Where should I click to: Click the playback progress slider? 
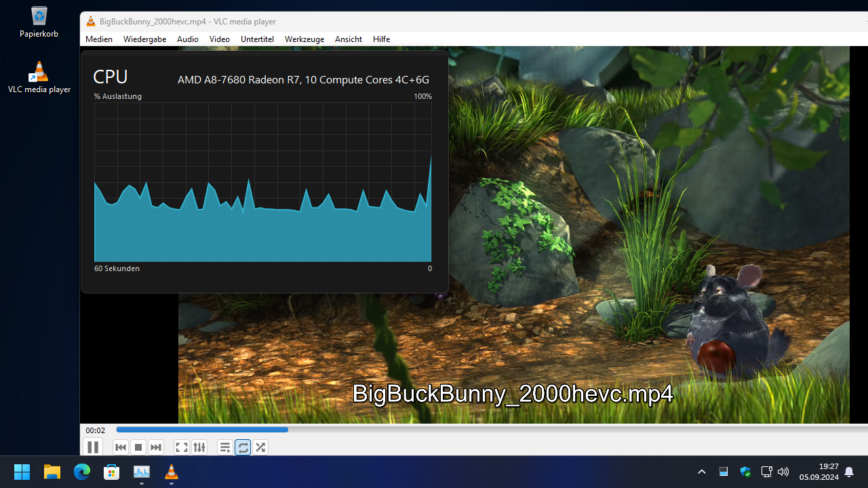coord(288,430)
